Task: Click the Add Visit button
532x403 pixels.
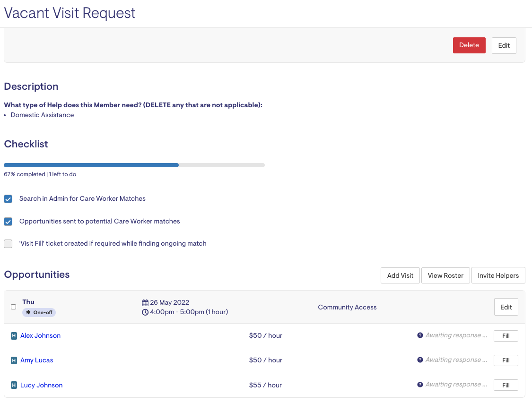Action: (400, 275)
